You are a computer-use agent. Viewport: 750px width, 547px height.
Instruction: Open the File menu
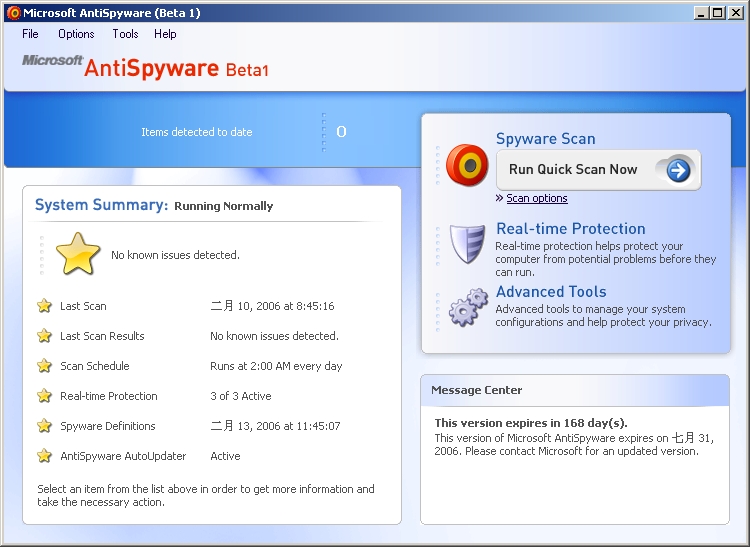[30, 34]
